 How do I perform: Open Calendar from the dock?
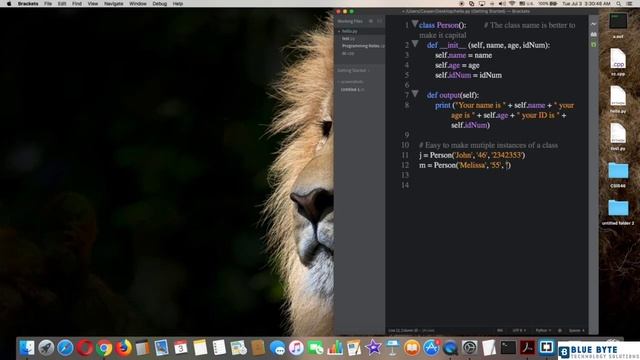point(181,348)
